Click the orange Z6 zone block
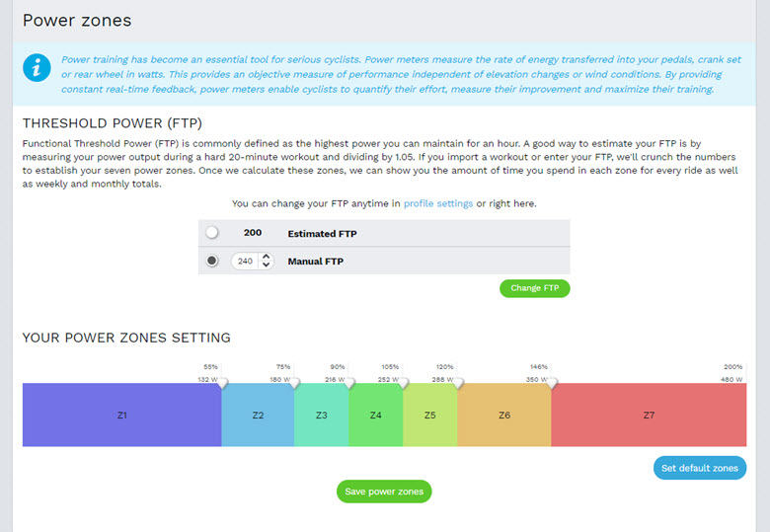 (x=504, y=415)
